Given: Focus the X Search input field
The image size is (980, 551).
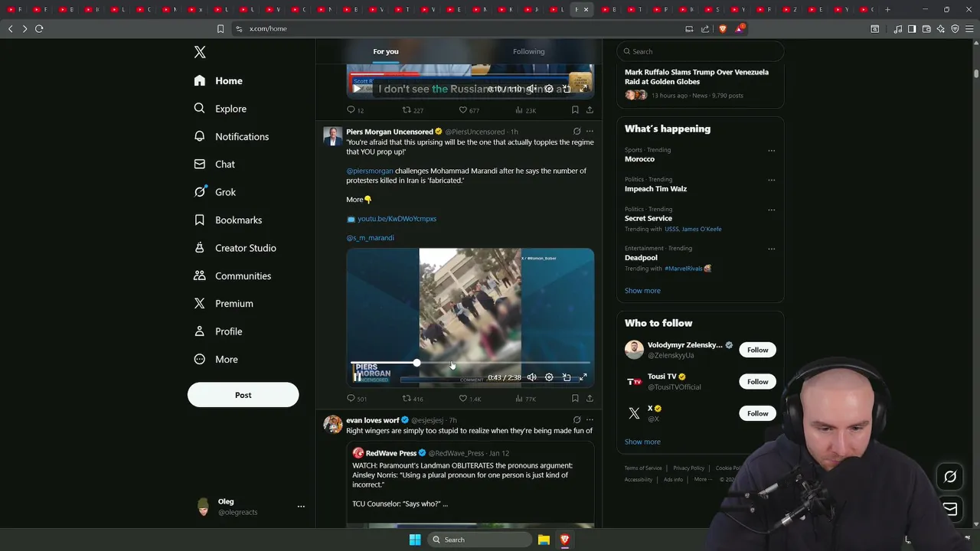Looking at the screenshot, I should [701, 51].
